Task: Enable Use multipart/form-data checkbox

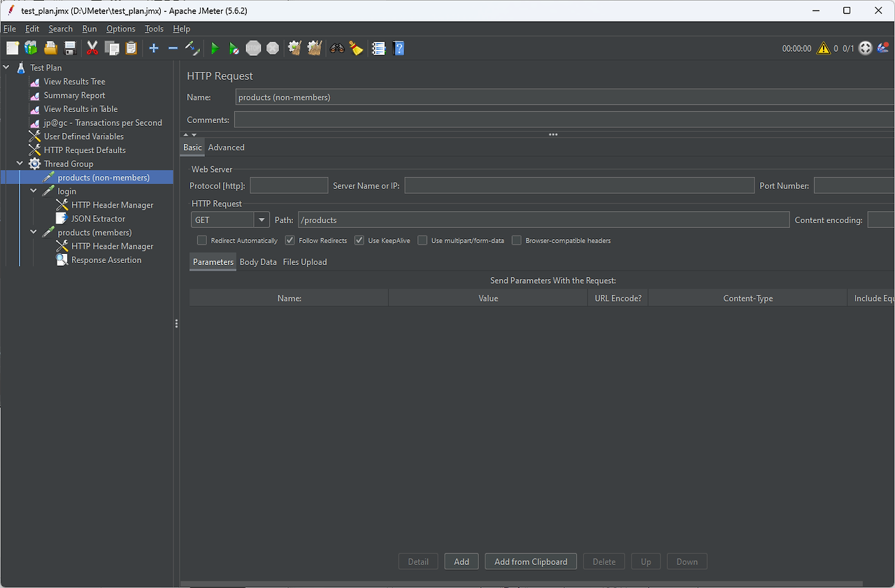Action: [422, 241]
